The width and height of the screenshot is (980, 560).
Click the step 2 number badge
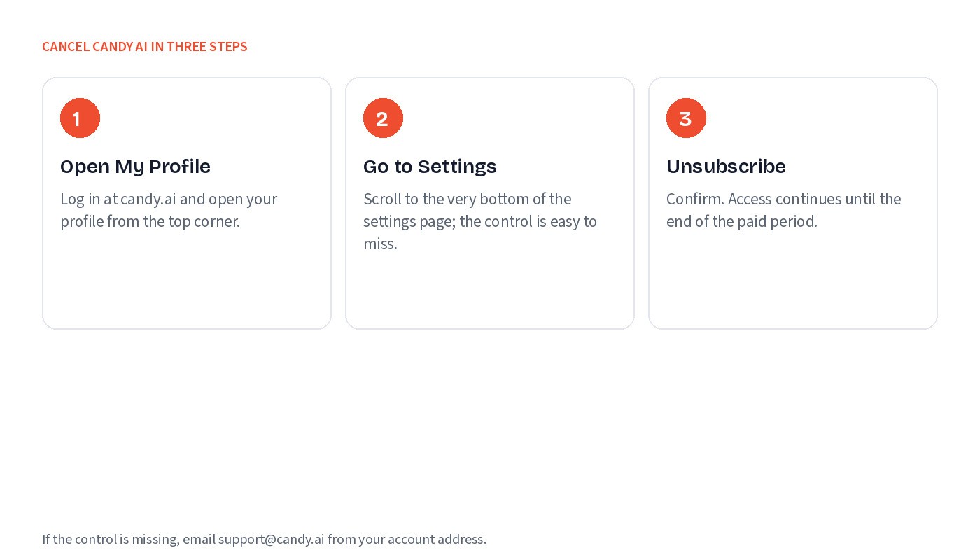click(x=383, y=118)
